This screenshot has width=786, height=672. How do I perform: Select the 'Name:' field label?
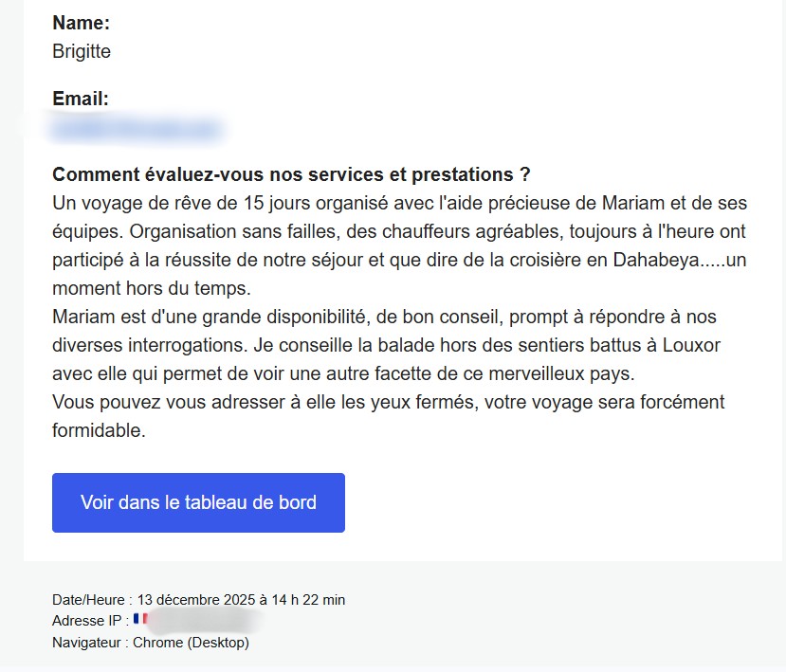(82, 24)
